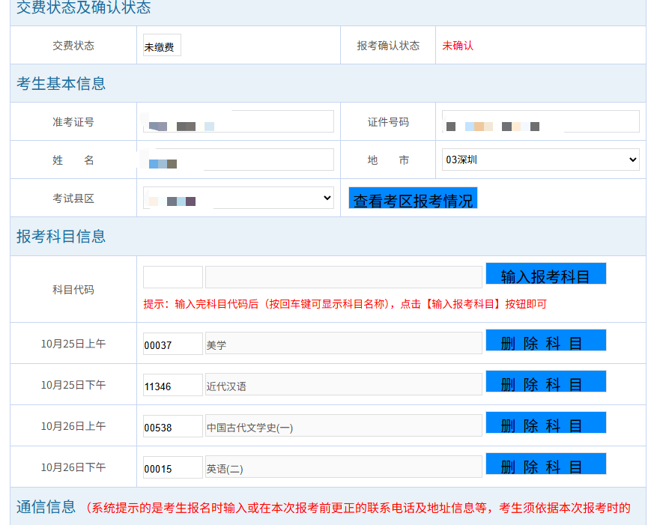The image size is (651, 525).
Task: Click the empty 科目代码 code box
Action: 172,277
